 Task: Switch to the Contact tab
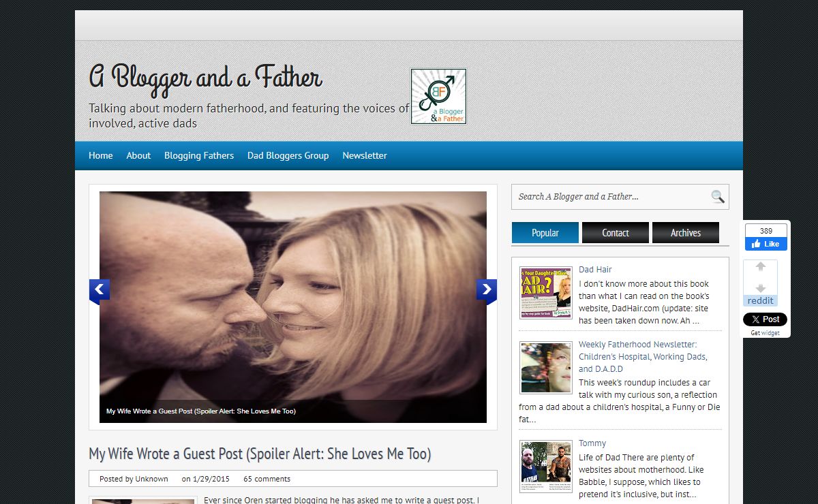coord(616,233)
